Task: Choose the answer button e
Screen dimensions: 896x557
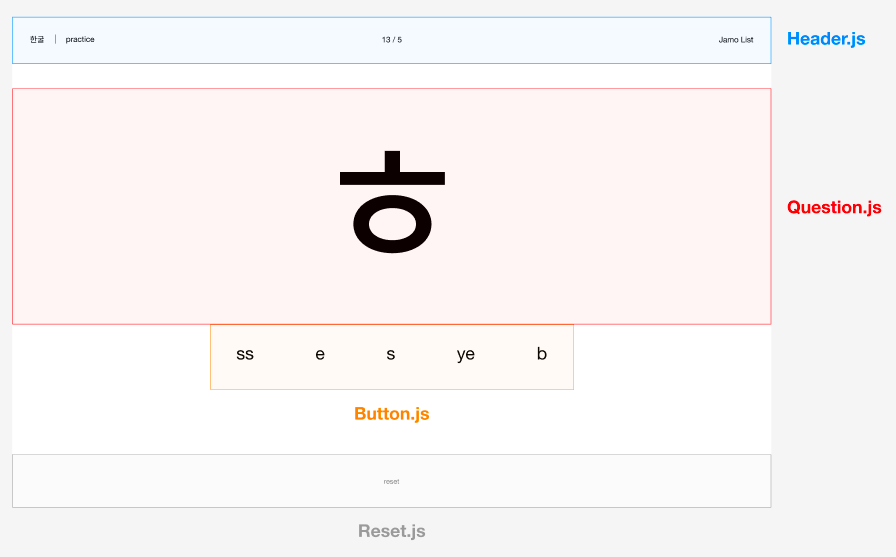Action: click(320, 355)
